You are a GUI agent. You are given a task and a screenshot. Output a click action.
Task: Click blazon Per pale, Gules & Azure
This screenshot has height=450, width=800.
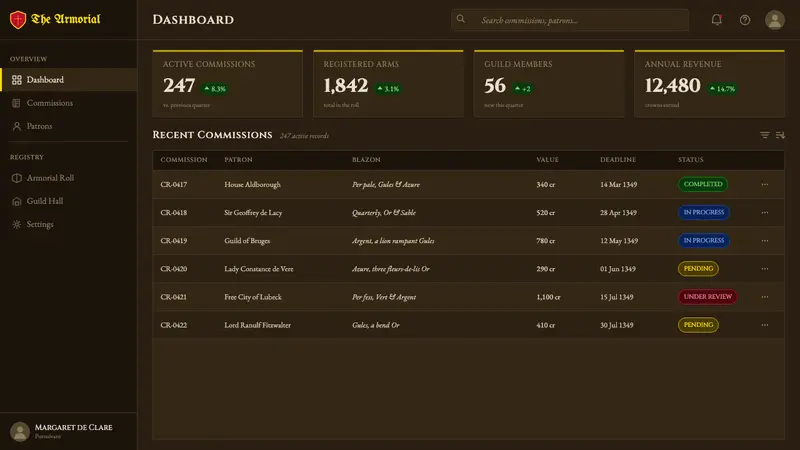click(x=386, y=185)
